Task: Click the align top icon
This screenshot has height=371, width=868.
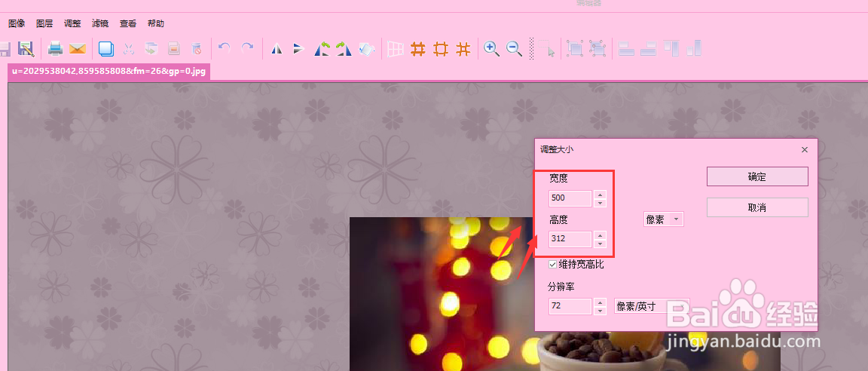Action: (671, 49)
